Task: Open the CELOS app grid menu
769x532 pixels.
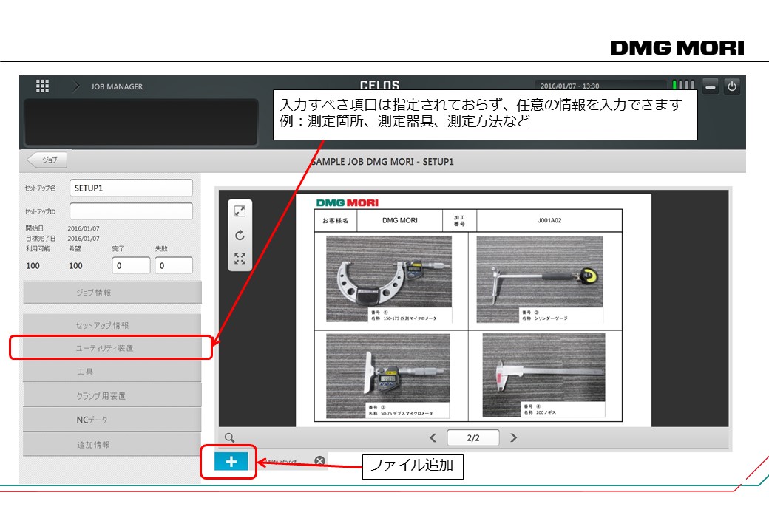Action: (x=42, y=86)
